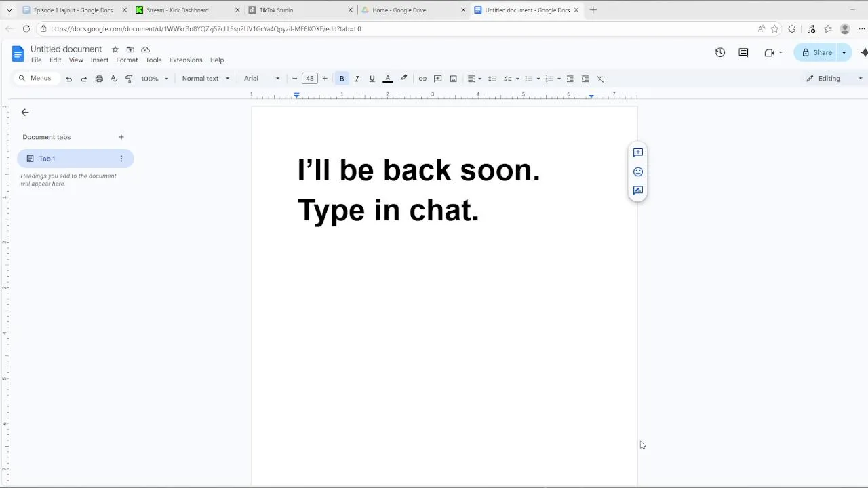Insert a checklist from the toolbar
Viewport: 868px width, 488px height.
[507, 79]
